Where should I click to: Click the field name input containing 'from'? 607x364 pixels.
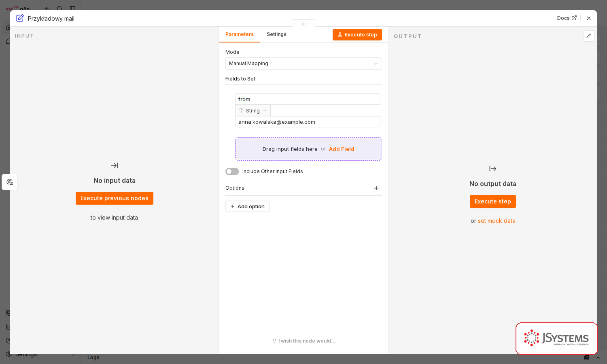[x=308, y=99]
